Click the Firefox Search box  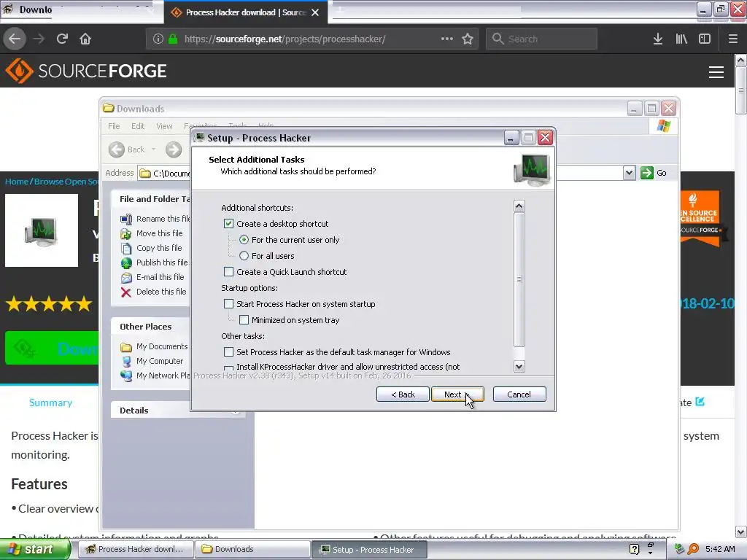(x=541, y=39)
